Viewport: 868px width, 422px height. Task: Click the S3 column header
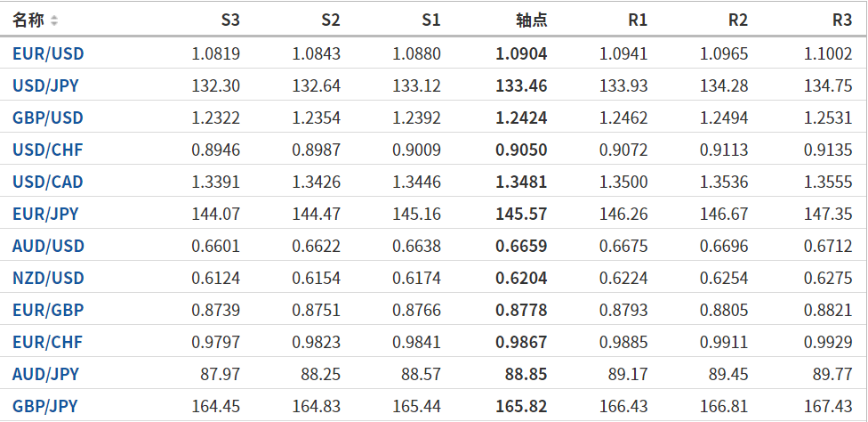[x=229, y=20]
